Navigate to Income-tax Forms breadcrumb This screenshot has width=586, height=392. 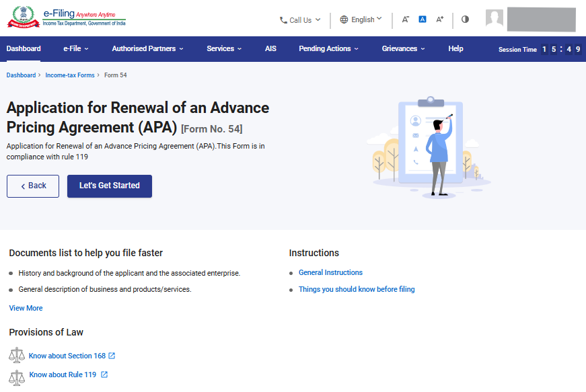click(70, 75)
